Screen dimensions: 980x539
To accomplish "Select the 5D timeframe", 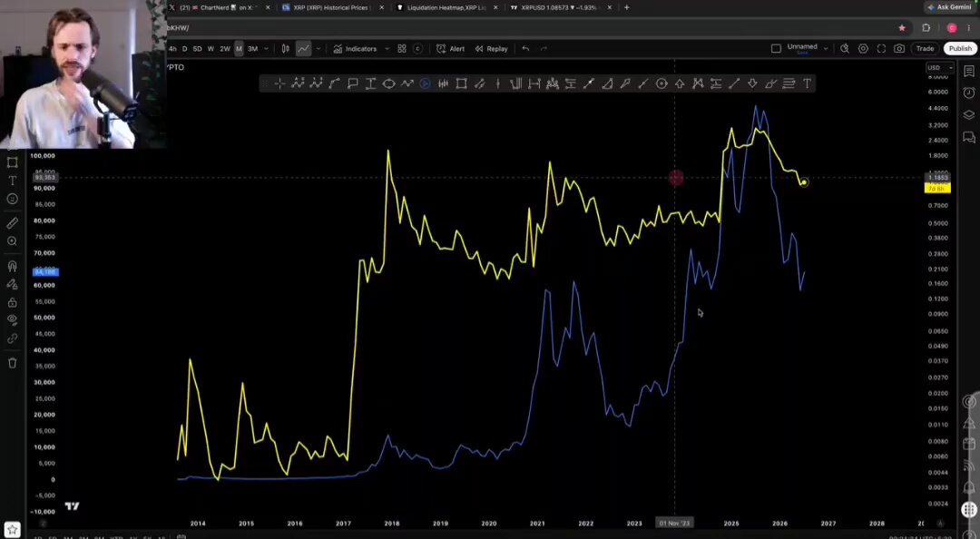I will pyautogui.click(x=197, y=49).
